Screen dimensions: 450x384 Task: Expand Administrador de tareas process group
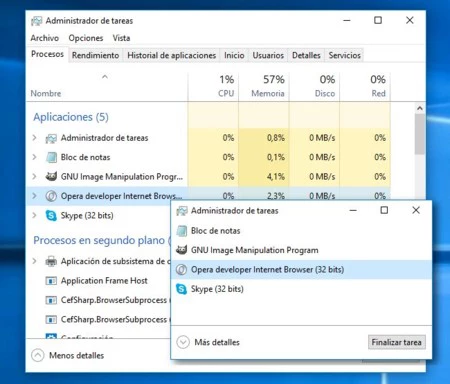(x=34, y=138)
